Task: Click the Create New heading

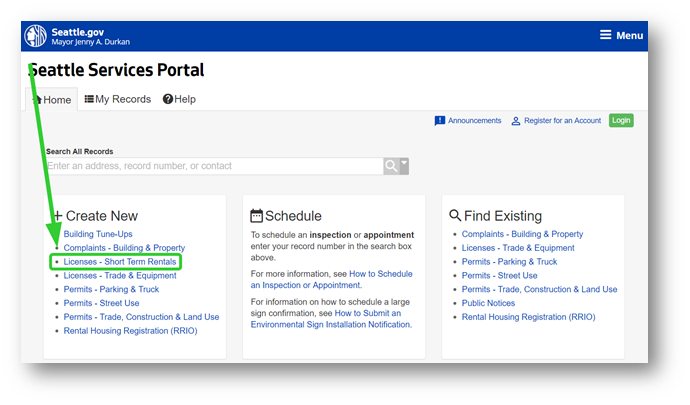Action: (x=102, y=216)
